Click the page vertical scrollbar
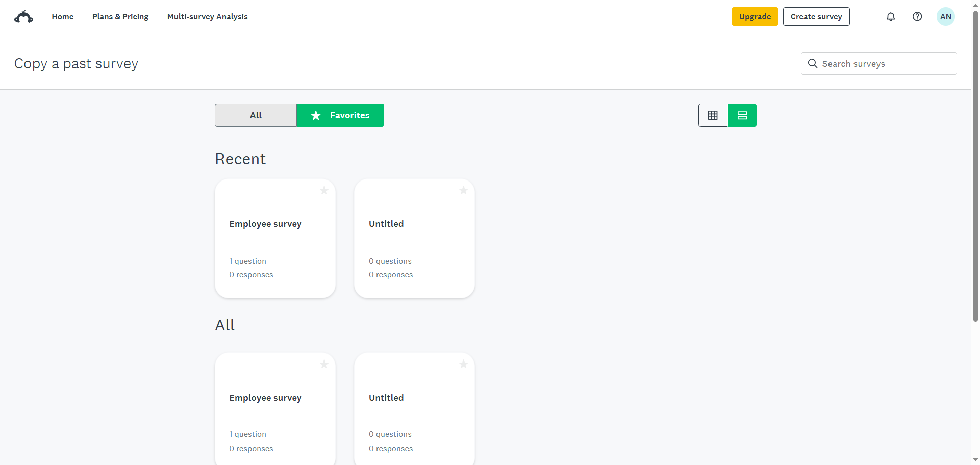Viewport: 980px width, 465px height. click(x=975, y=166)
